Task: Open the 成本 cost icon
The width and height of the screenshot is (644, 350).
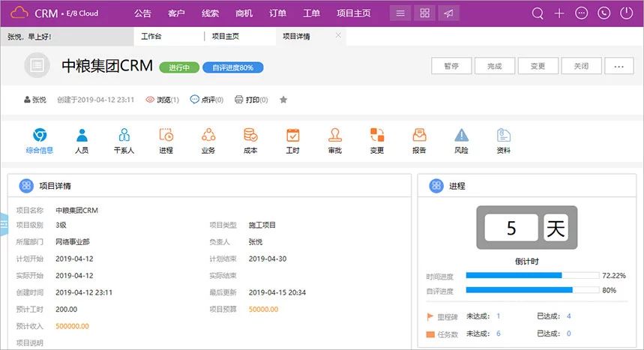Action: [x=250, y=140]
